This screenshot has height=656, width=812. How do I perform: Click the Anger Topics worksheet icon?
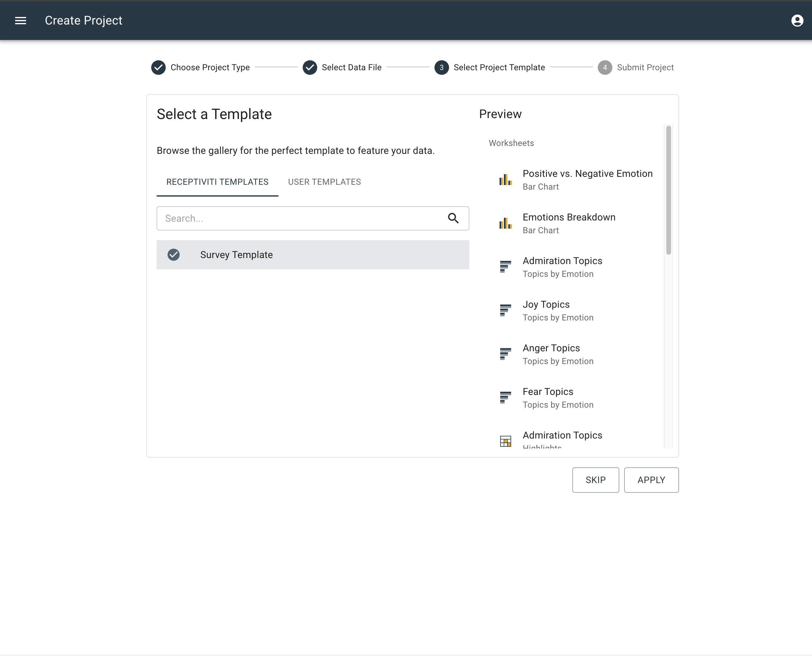pyautogui.click(x=505, y=354)
